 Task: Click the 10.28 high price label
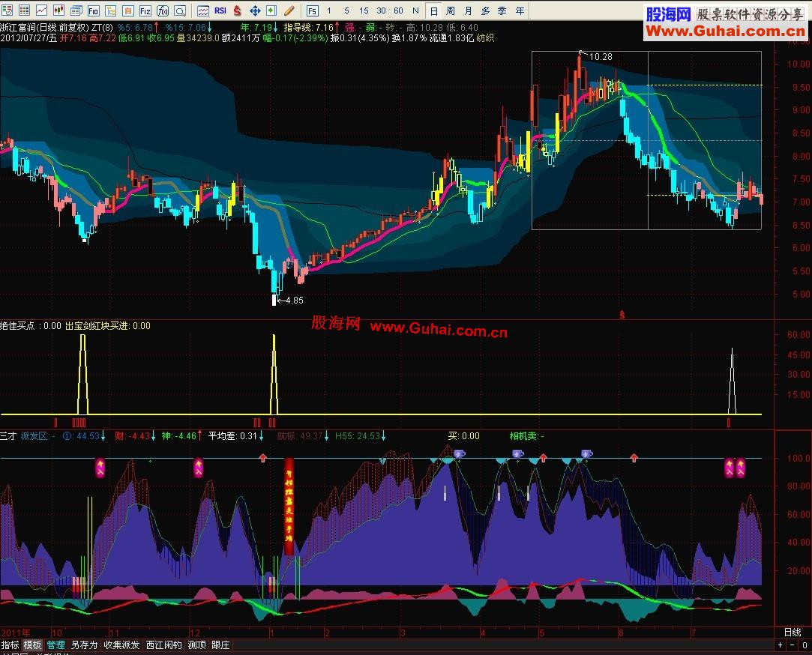(x=601, y=56)
